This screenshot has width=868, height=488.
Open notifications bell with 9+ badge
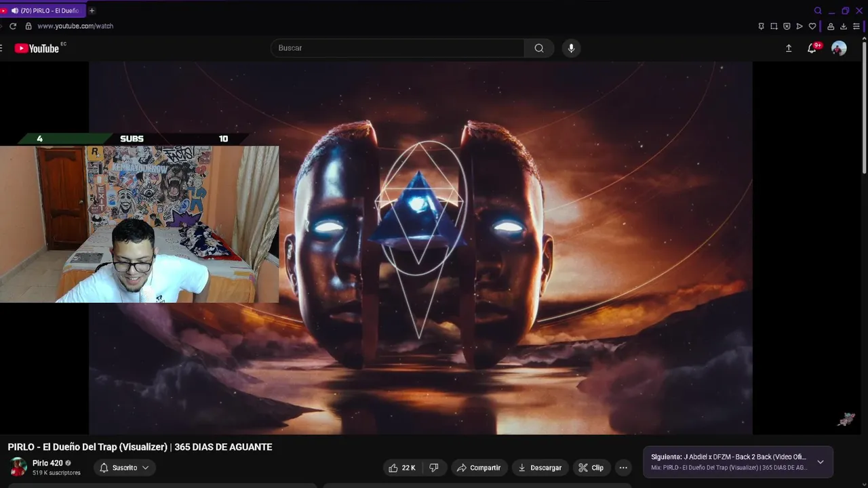tap(812, 48)
